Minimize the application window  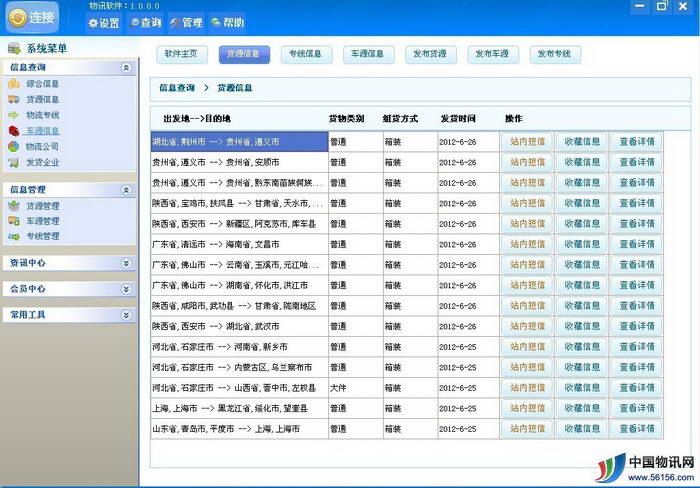(640, 6)
